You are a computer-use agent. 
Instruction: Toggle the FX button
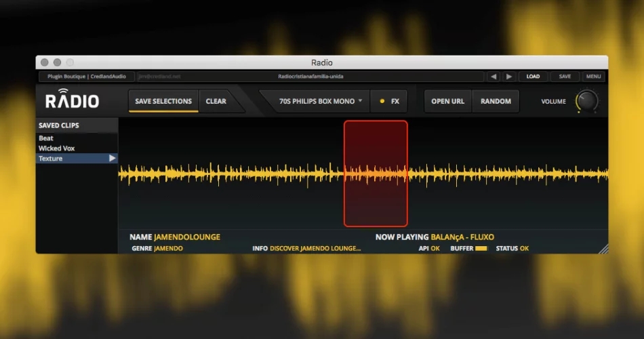coord(389,101)
